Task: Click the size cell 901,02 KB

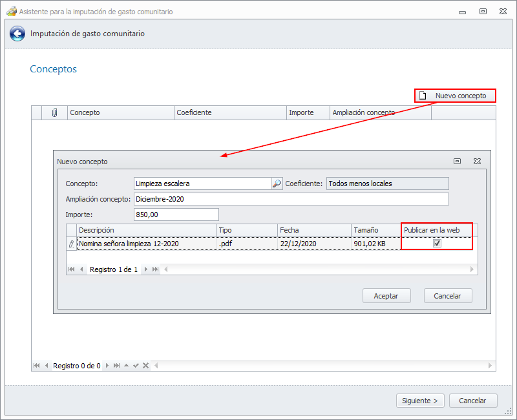Action: pyautogui.click(x=376, y=244)
